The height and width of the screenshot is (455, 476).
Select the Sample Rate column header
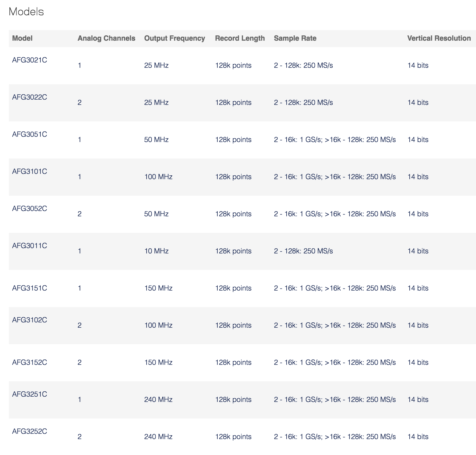pyautogui.click(x=295, y=38)
